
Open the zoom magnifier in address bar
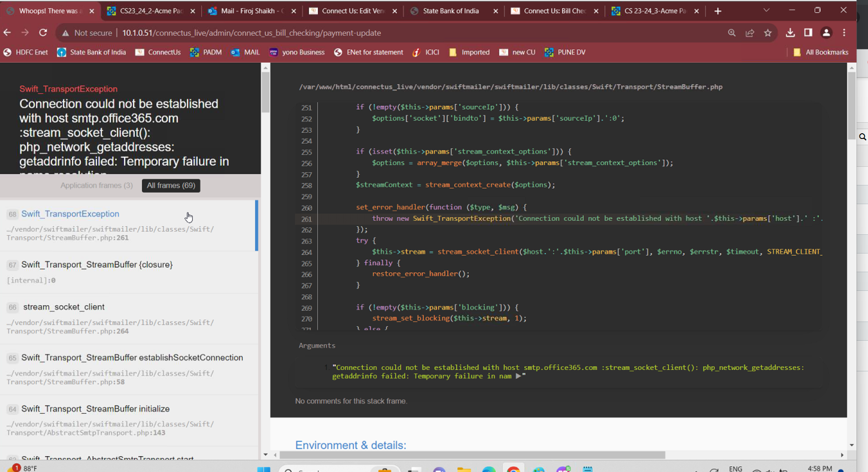tap(732, 33)
